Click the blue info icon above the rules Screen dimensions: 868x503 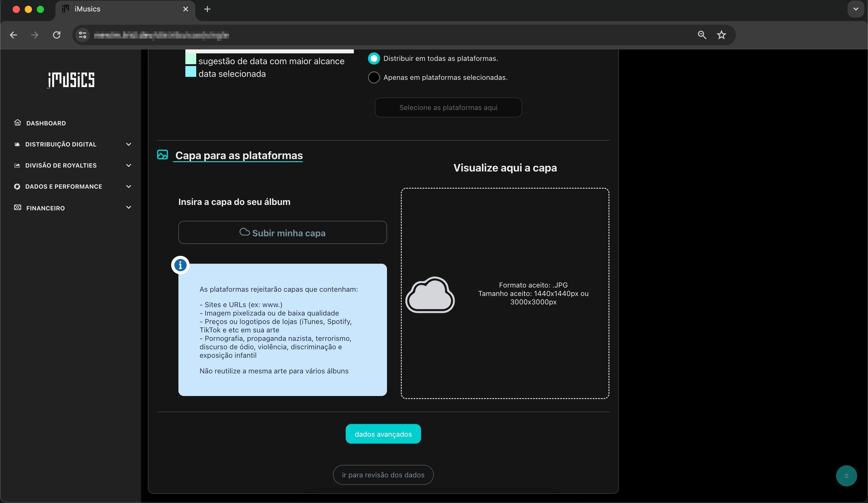point(180,265)
